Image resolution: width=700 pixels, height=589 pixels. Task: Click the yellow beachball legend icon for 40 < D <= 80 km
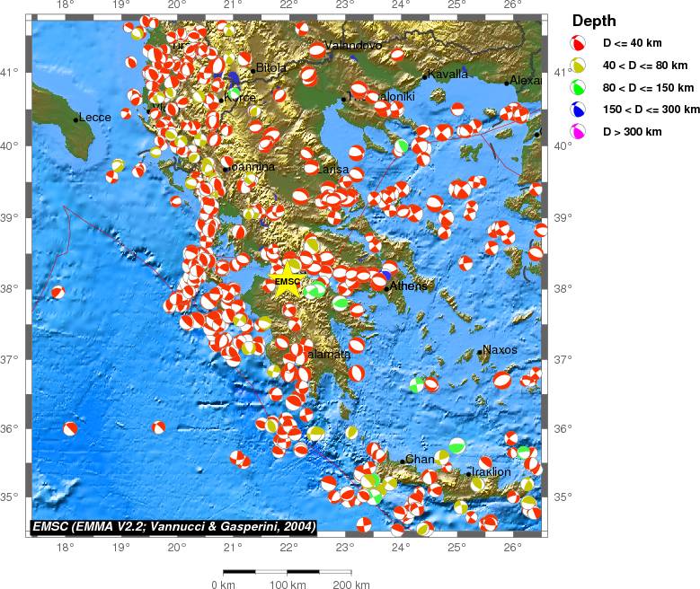pyautogui.click(x=578, y=66)
